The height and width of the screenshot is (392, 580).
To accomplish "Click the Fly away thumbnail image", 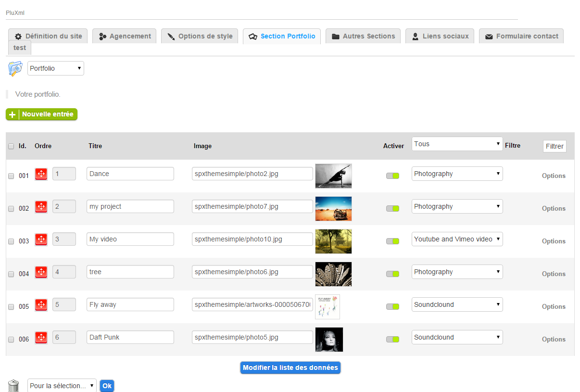I will [327, 307].
